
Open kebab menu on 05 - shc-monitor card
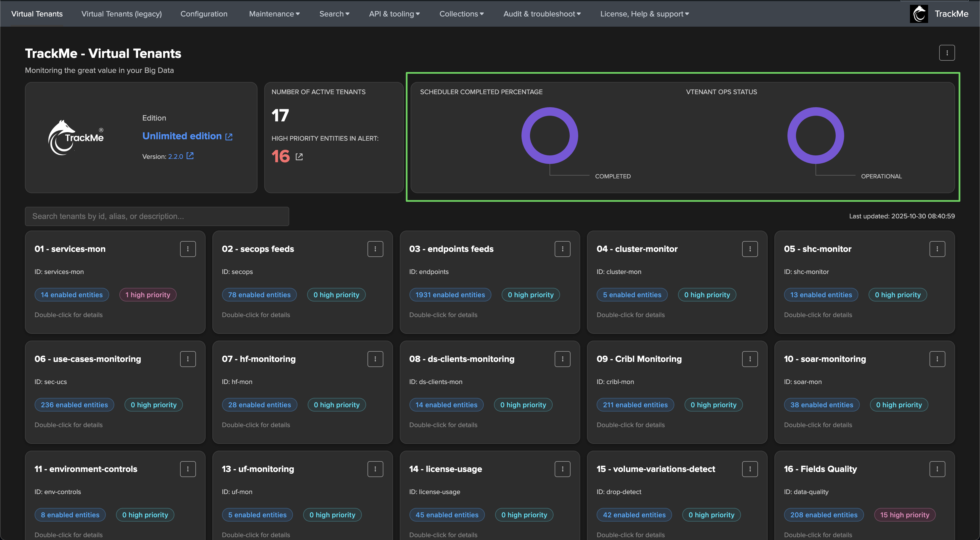click(x=937, y=249)
